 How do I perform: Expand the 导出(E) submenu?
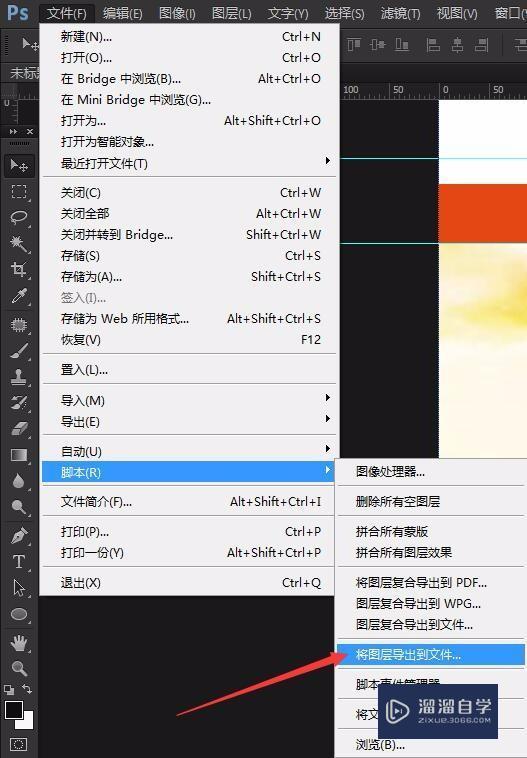189,422
